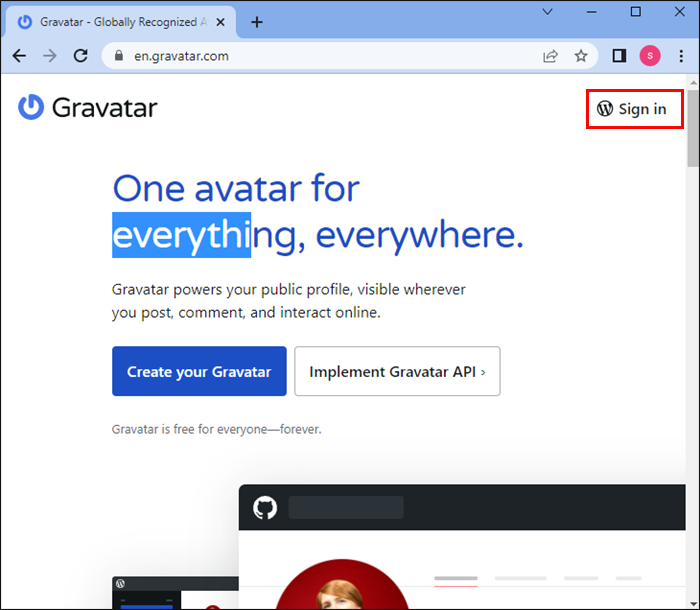The image size is (700, 610).
Task: Maximize the browser window
Action: tap(636, 12)
